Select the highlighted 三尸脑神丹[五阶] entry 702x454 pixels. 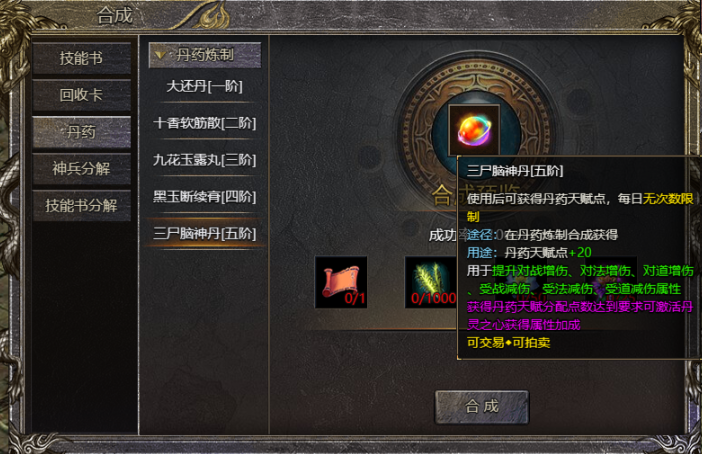tap(205, 233)
